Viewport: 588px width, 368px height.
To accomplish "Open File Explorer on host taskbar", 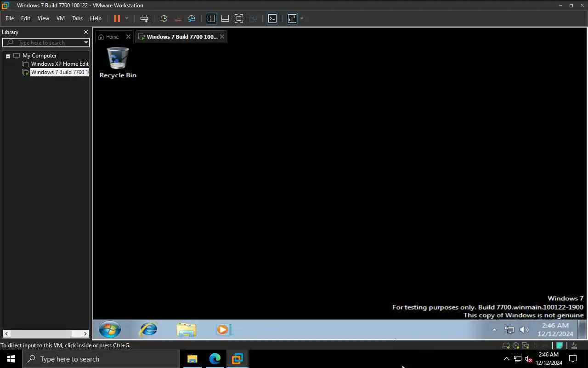I will click(x=192, y=359).
